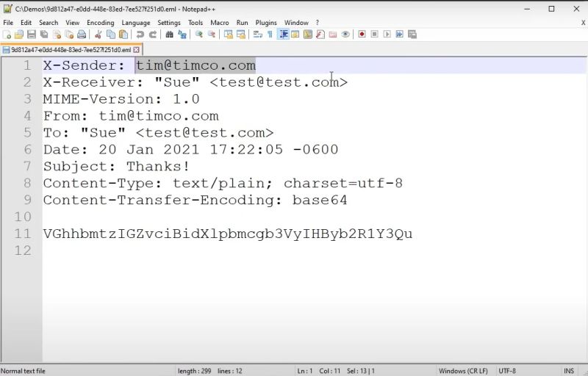588x376 pixels.
Task: Open the Plugins menu
Action: pyautogui.click(x=266, y=23)
